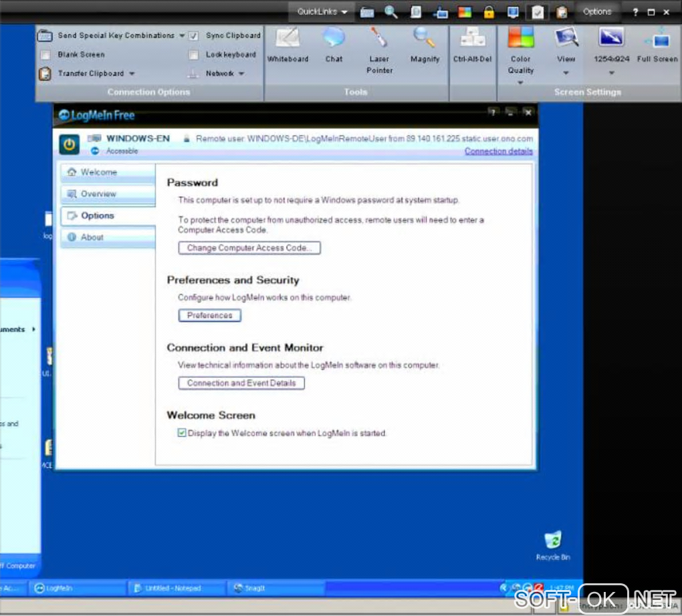Screen dimensions: 682x616
Task: Open the About tab in LogMeIn sidebar
Action: 108,237
